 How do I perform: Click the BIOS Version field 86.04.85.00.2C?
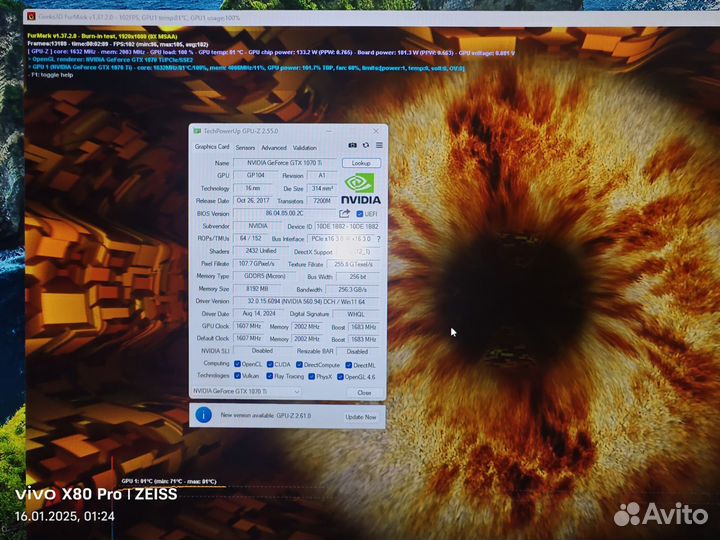click(x=284, y=213)
